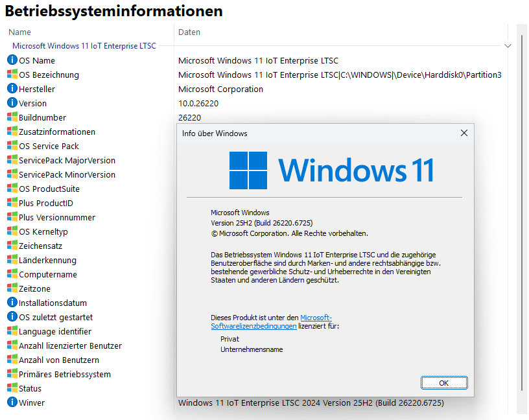Click the flag icon beside Zusatzinformationen
Viewport: 529px width, 420px height.
pos(12,131)
